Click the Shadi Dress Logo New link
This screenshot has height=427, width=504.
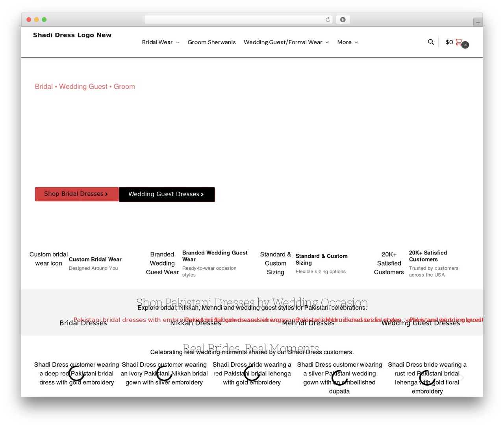(72, 35)
